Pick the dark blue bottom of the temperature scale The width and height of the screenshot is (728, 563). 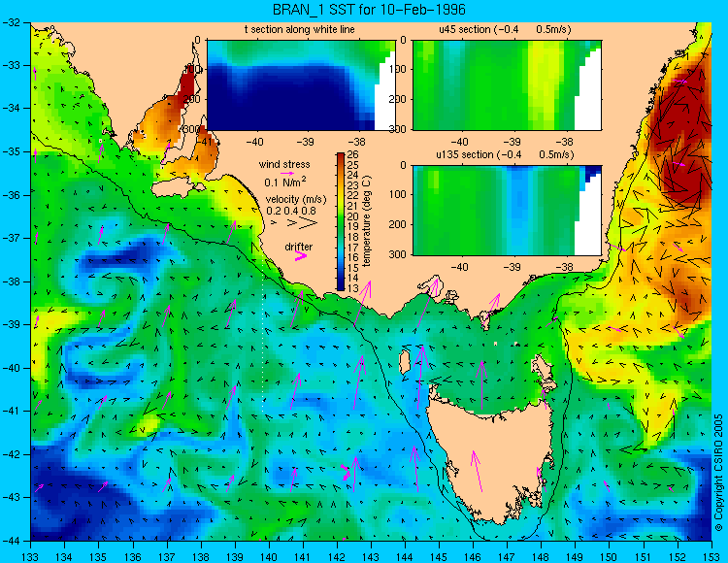(x=341, y=287)
